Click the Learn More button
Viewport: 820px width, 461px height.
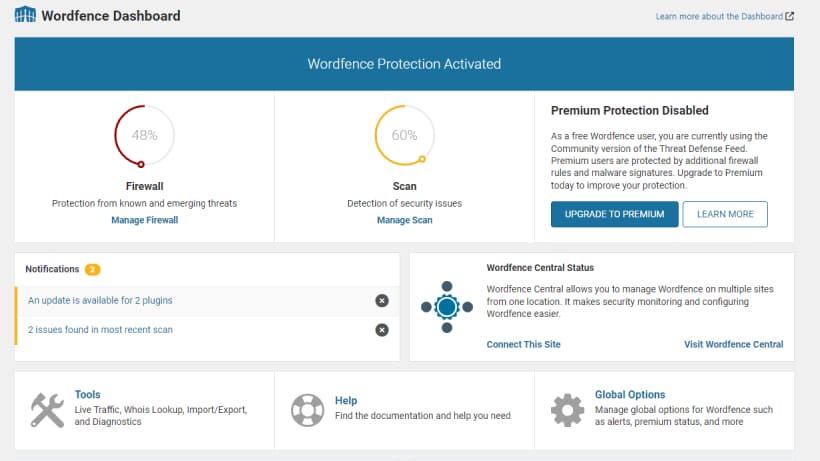click(x=725, y=214)
